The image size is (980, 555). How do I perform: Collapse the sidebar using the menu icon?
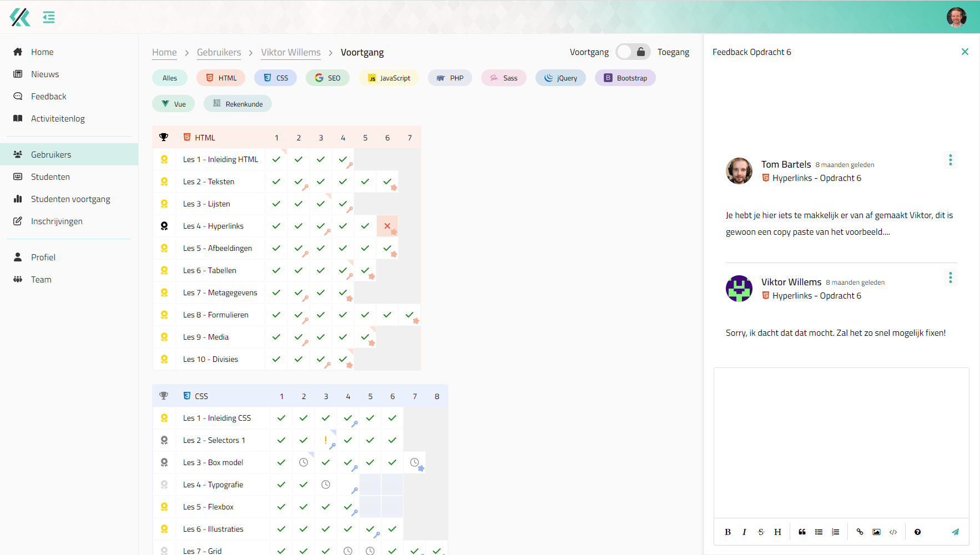click(49, 17)
